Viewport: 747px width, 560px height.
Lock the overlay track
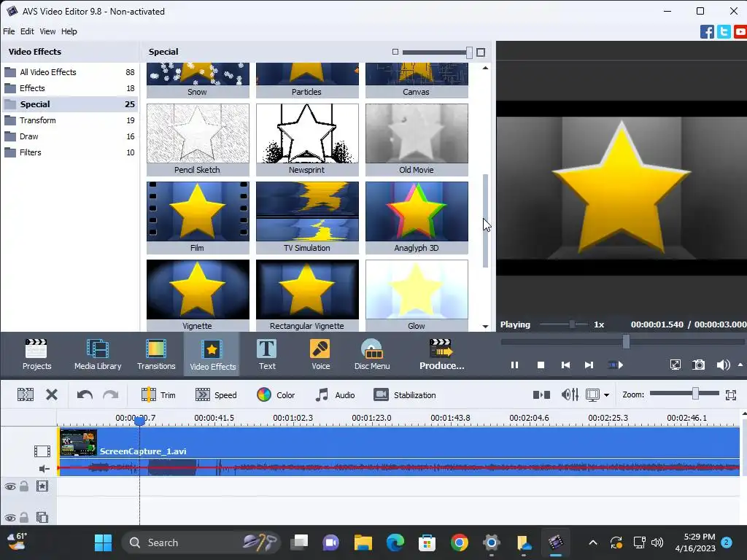coord(24,517)
